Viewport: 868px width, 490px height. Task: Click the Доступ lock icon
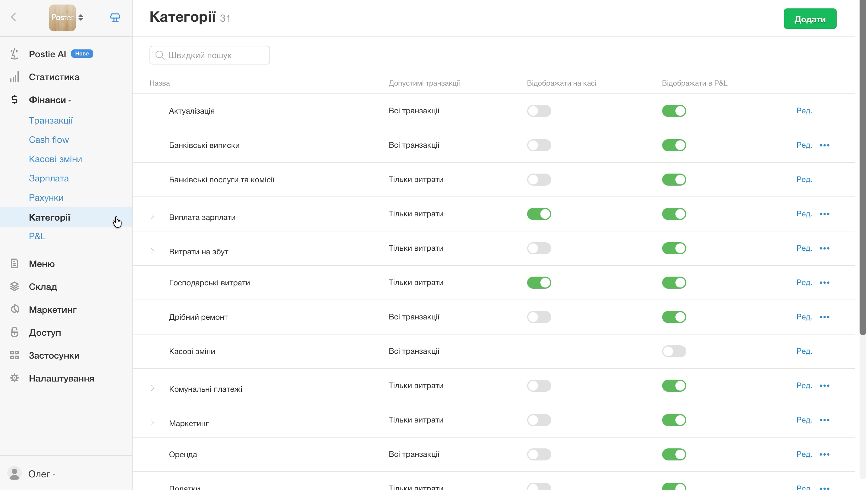tap(14, 332)
